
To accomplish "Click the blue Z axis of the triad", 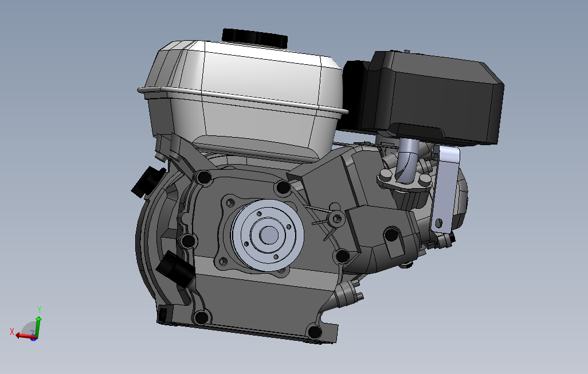I will pyautogui.click(x=34, y=338).
